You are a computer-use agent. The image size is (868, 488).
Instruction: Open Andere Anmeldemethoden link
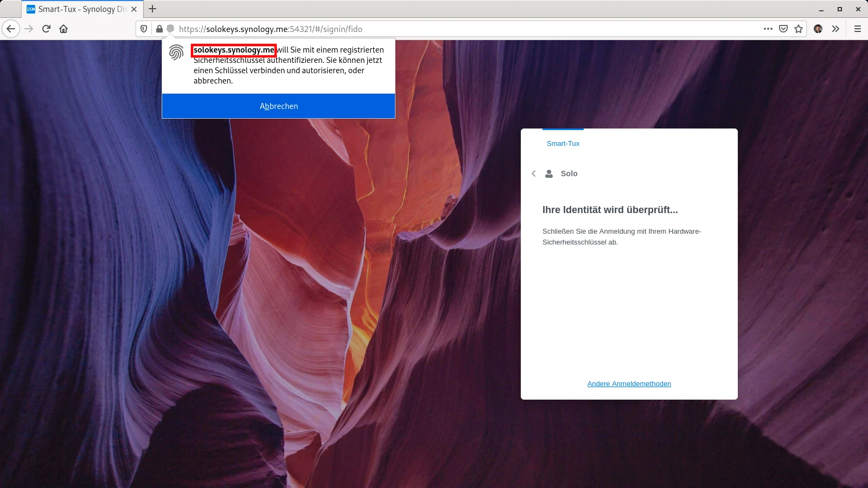629,383
